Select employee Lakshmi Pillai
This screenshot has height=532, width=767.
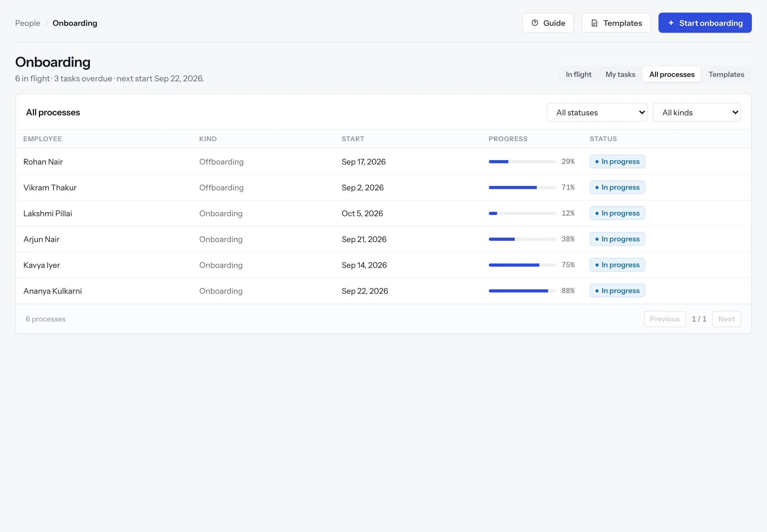pyautogui.click(x=48, y=213)
